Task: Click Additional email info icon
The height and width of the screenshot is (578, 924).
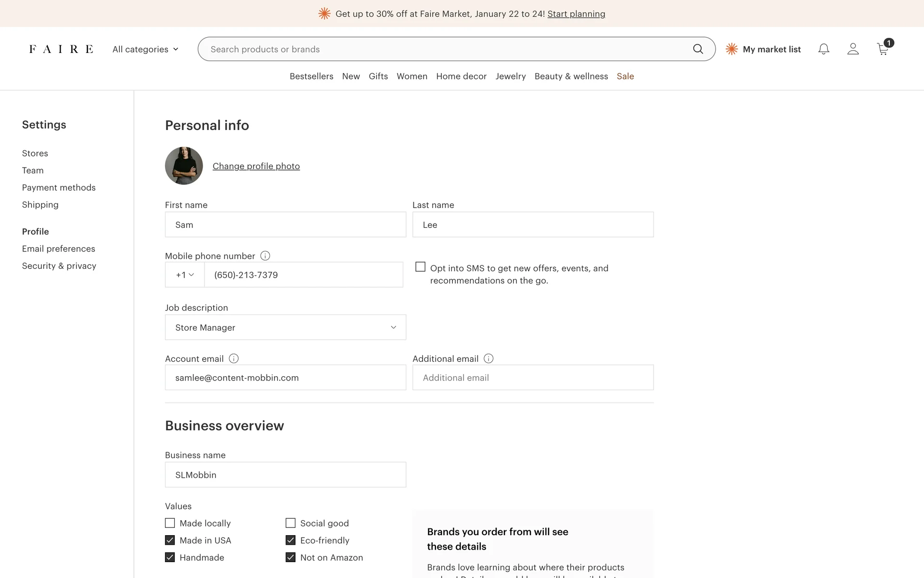Action: 488,358
